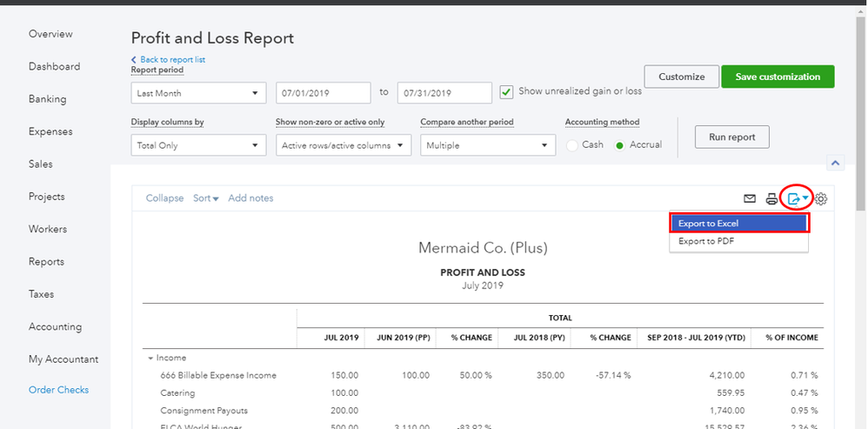The image size is (868, 429).
Task: Open report settings gear icon
Action: [821, 198]
